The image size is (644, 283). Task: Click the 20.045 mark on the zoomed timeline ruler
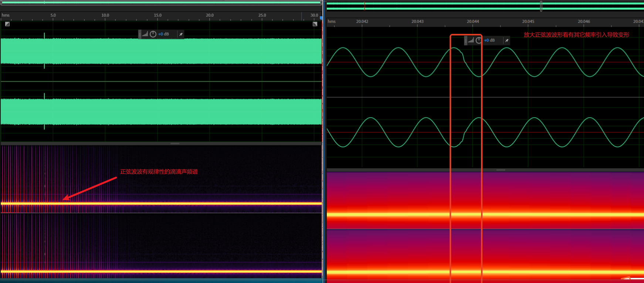[x=528, y=21]
